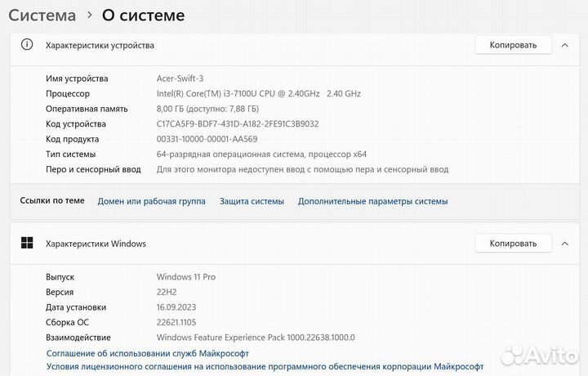588x376 pixels.
Task: Open Соглашение об использовании служб Майкрософт
Action: [148, 353]
